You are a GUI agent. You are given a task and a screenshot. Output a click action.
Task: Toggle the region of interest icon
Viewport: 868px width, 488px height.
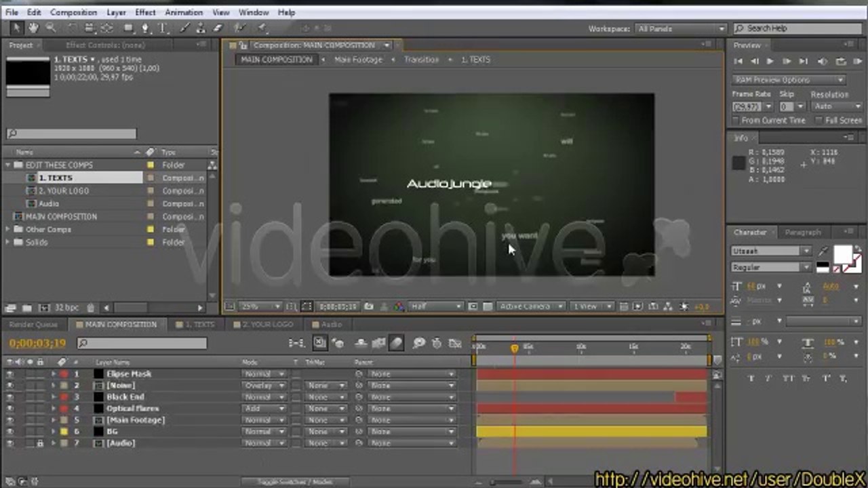[473, 306]
